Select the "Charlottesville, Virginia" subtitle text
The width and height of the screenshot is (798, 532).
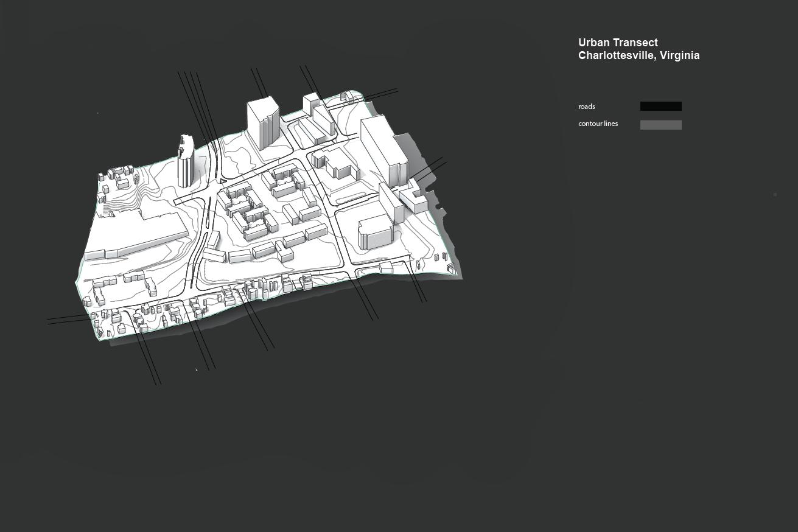(639, 55)
